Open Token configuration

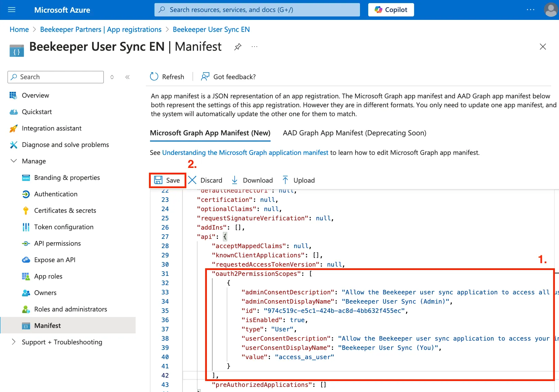[x=64, y=227]
